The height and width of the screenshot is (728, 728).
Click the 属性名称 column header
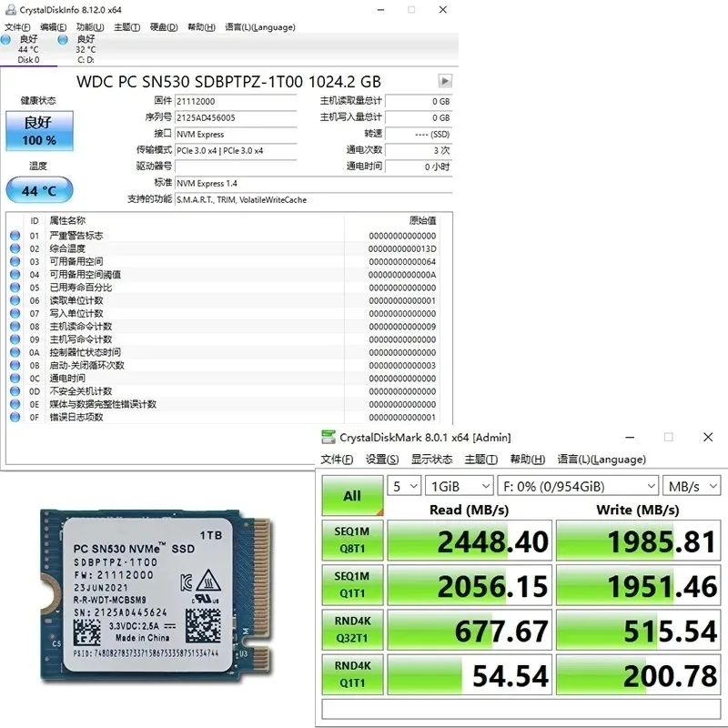(67, 220)
